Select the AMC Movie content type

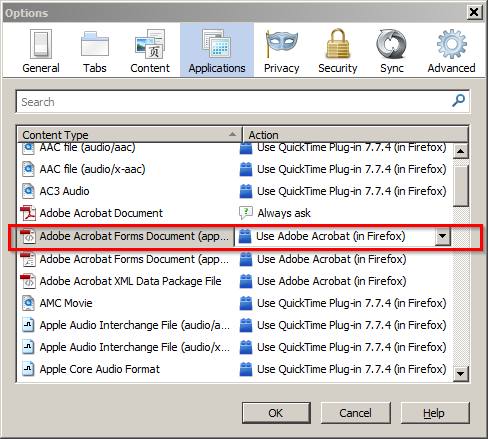point(66,303)
